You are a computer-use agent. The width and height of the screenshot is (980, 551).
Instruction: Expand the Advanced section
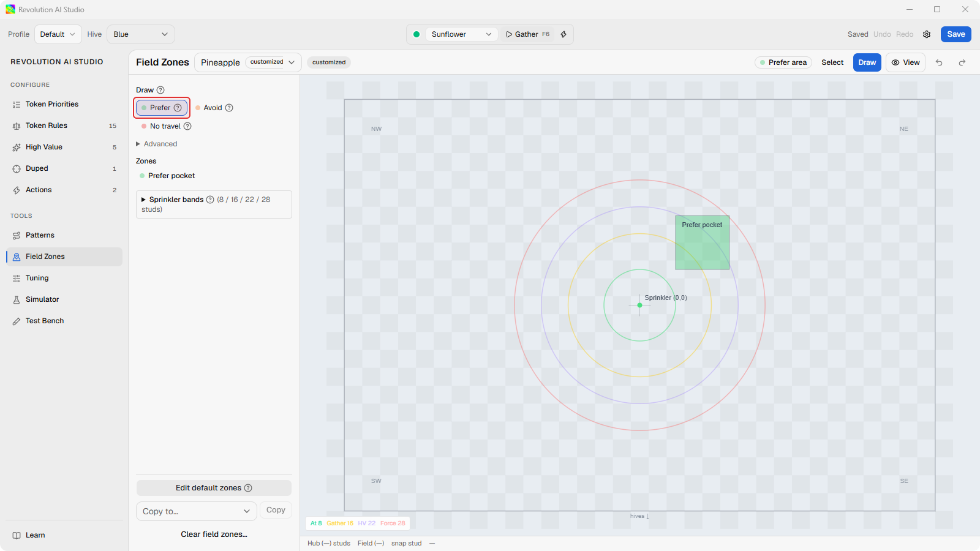157,144
